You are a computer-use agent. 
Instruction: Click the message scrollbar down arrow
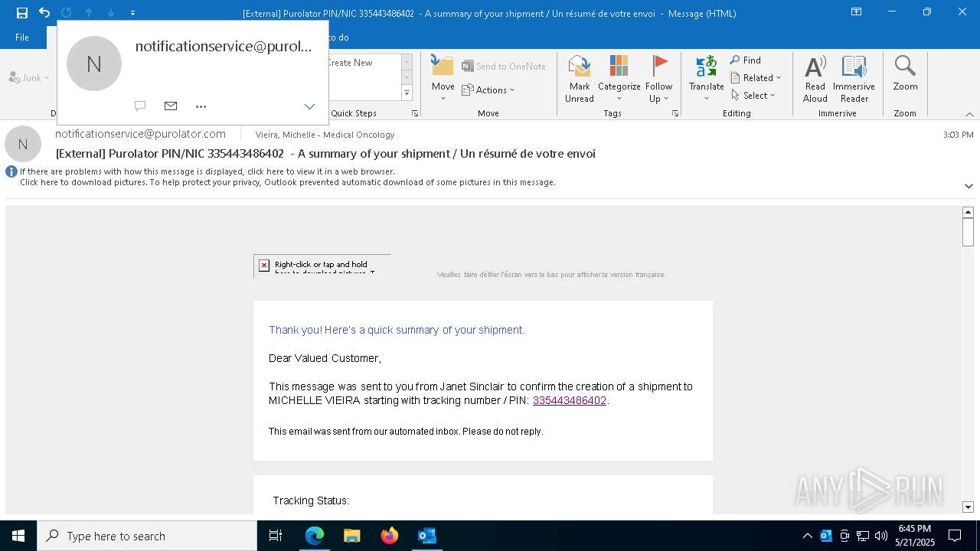point(968,507)
